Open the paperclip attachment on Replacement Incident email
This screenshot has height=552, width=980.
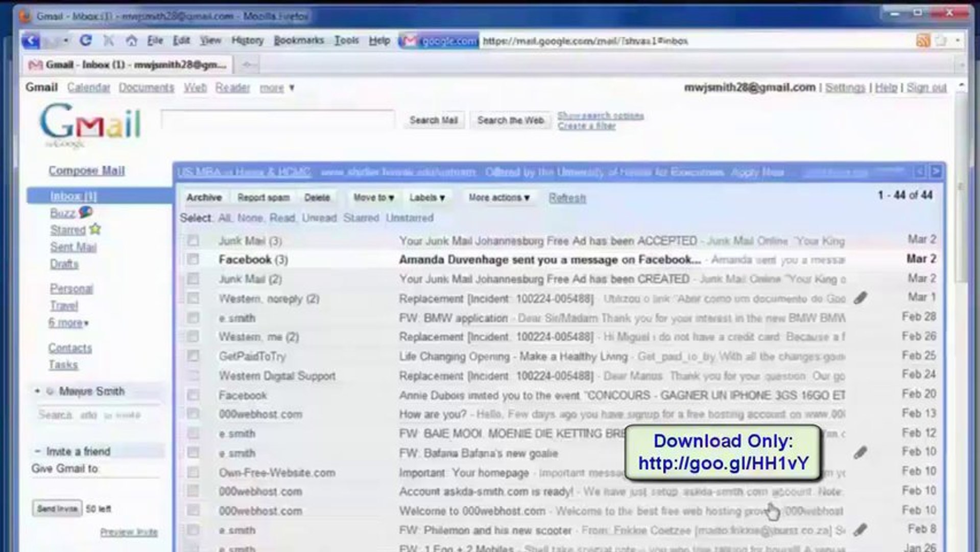[861, 298]
